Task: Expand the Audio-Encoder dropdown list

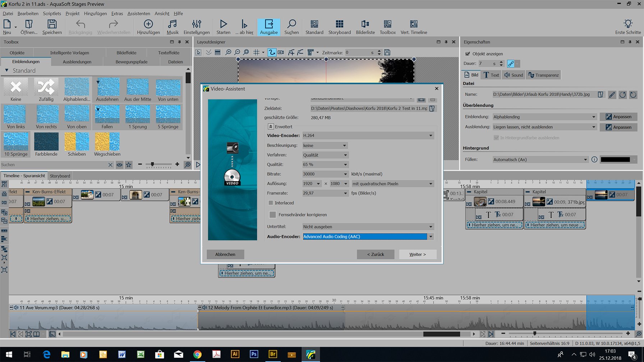Action: coord(431,237)
